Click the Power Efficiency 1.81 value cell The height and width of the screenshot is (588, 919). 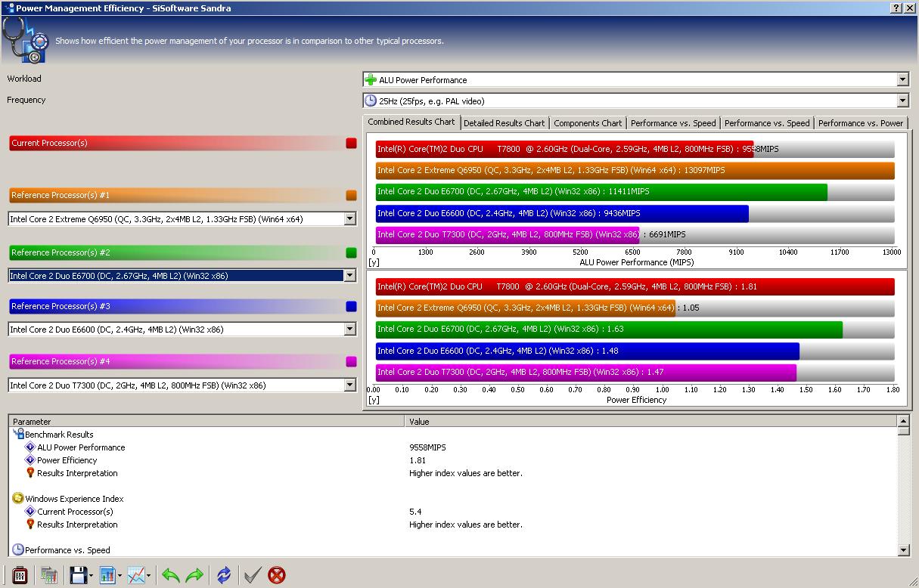[418, 460]
